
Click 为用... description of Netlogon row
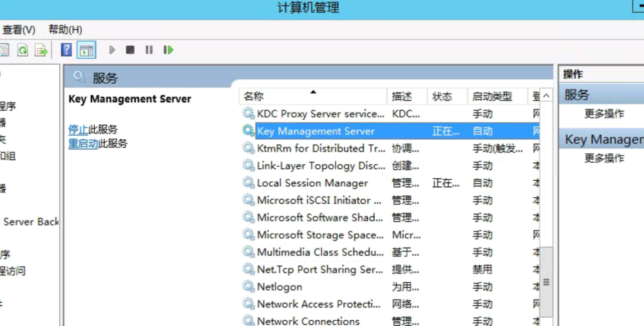coord(405,287)
